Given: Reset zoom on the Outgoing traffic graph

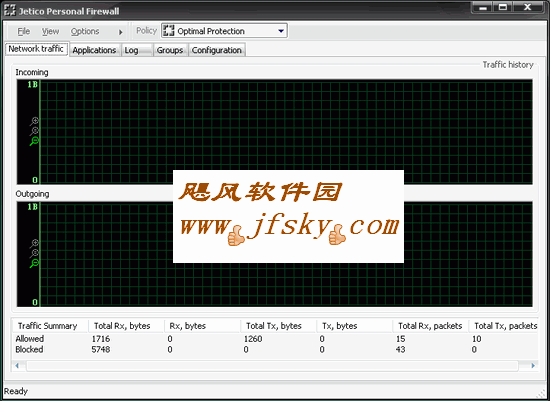Looking at the screenshot, I should 34,253.
